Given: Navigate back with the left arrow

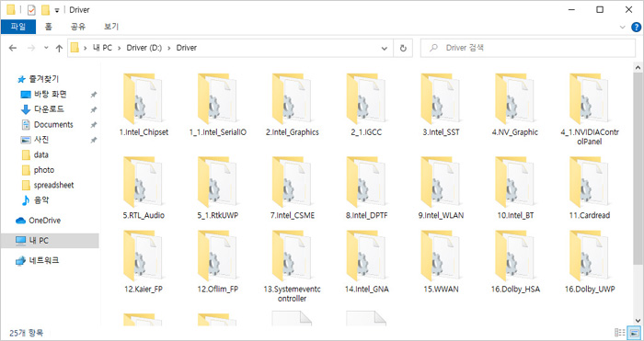Looking at the screenshot, I should [13, 48].
